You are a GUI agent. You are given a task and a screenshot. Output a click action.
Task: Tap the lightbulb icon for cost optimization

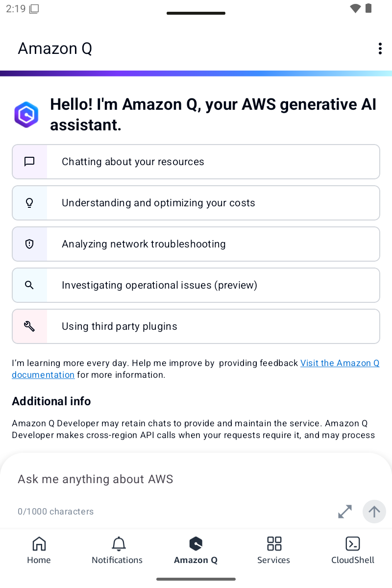pos(29,203)
